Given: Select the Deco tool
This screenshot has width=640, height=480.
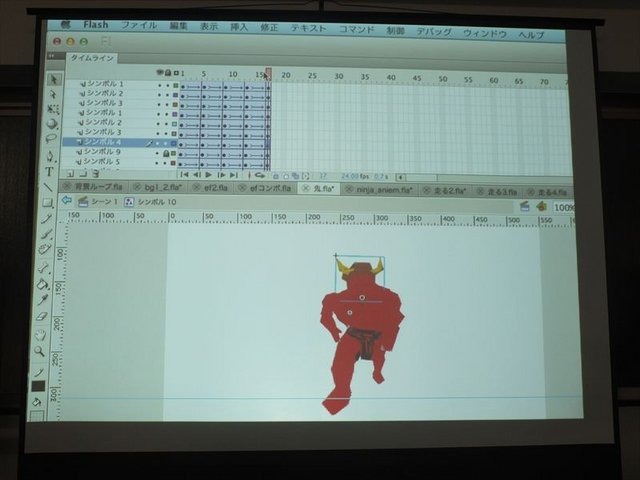Looking at the screenshot, I should tap(45, 250).
